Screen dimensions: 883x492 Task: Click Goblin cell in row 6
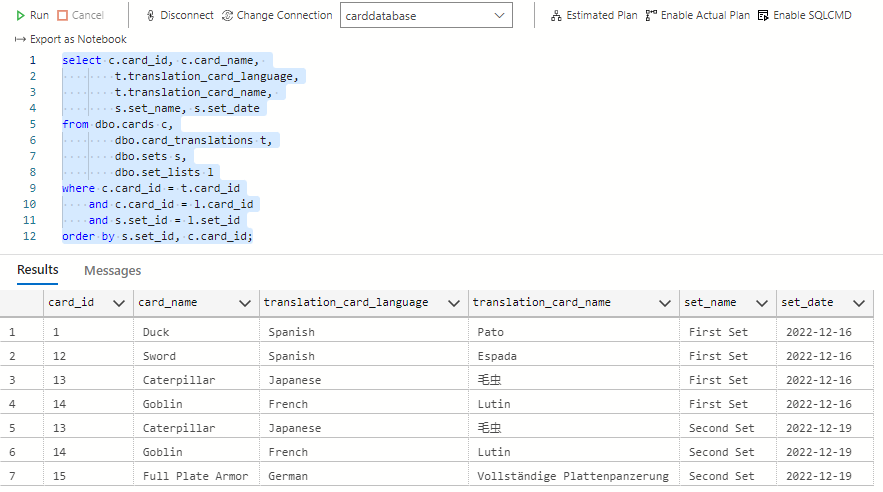click(x=197, y=452)
